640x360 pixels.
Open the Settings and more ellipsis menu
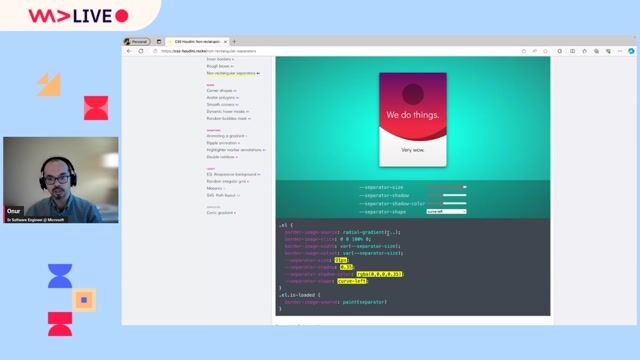pos(620,51)
